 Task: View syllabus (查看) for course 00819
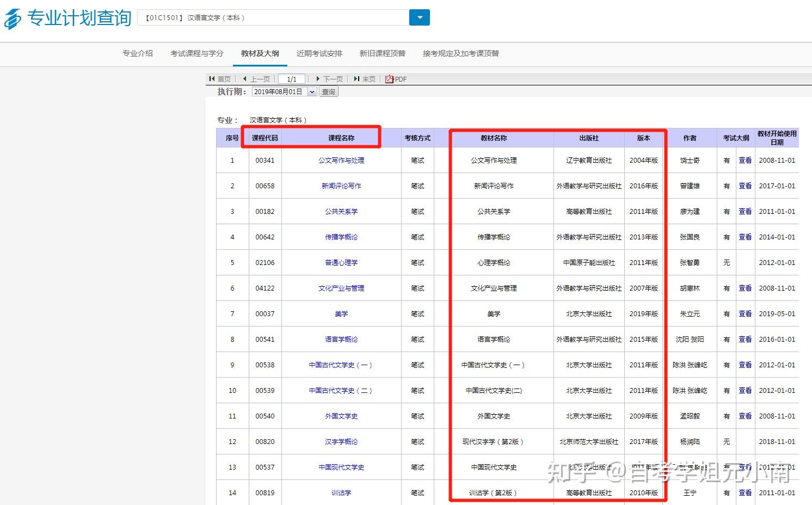pos(745,493)
